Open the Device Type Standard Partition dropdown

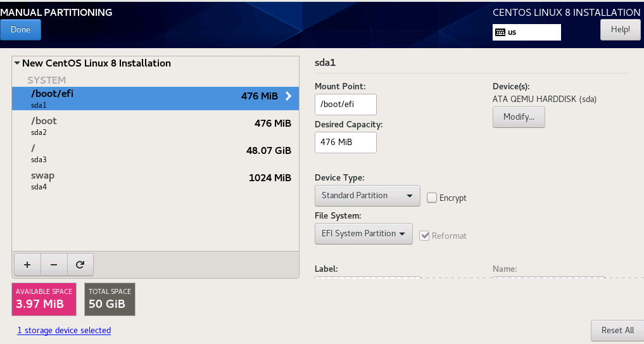[367, 196]
